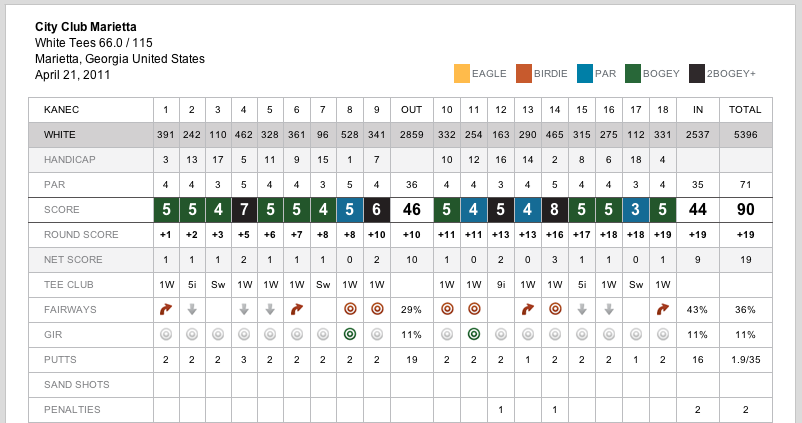The height and width of the screenshot is (423, 802).
Task: Click the total score 90 cell
Action: tap(745, 211)
